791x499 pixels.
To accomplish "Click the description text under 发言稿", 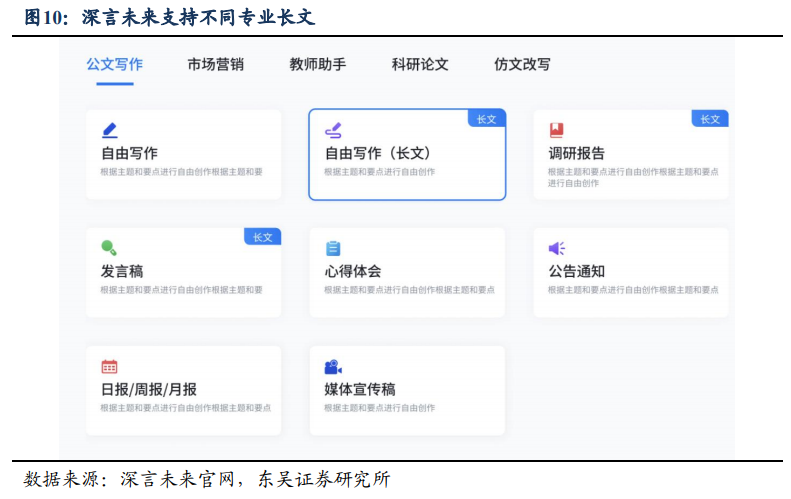I will point(182,290).
